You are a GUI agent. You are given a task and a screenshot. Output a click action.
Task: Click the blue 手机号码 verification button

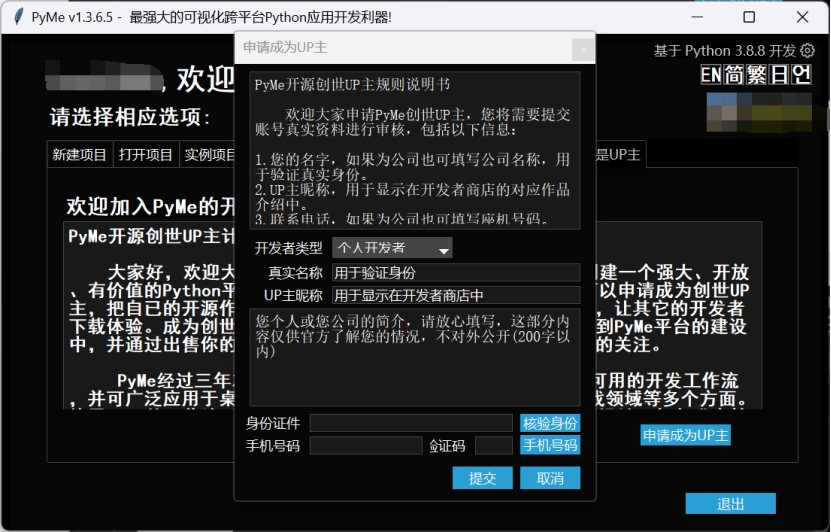tap(550, 446)
